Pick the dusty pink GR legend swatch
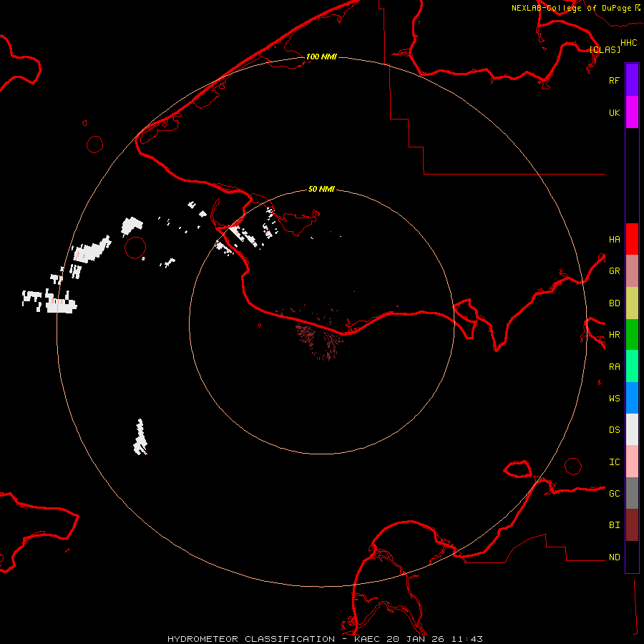 (632, 271)
